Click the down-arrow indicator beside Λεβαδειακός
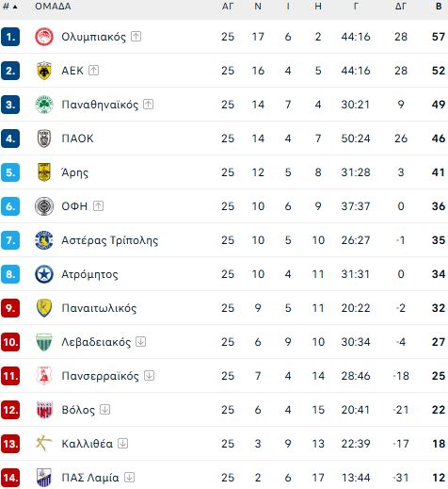Screen dimensions: 448x489 tap(141, 342)
